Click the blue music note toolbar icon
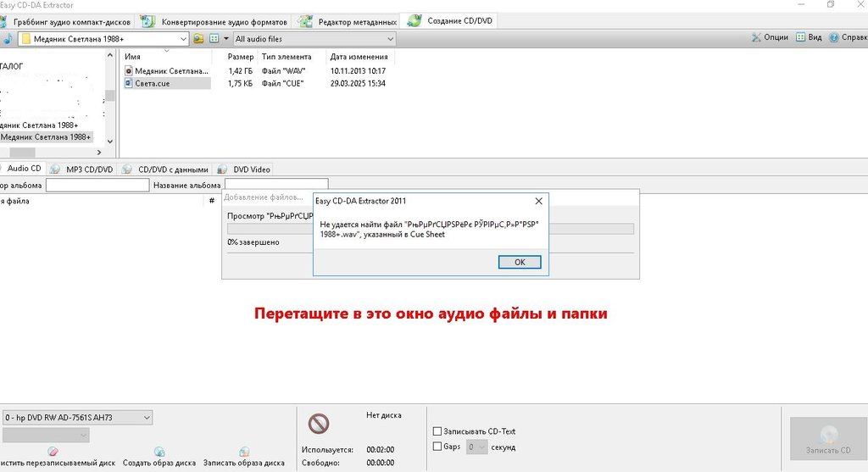Image resolution: width=868 pixels, height=472 pixels. click(x=8, y=39)
